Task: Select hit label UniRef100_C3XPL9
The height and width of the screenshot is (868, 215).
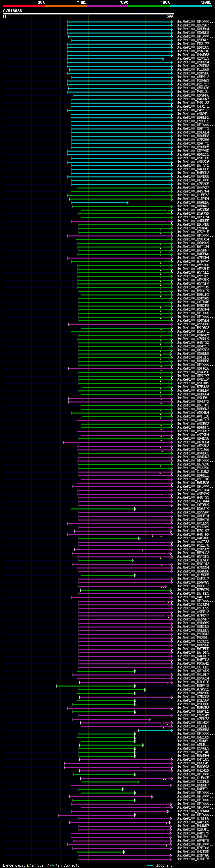Action: (x=193, y=782)
